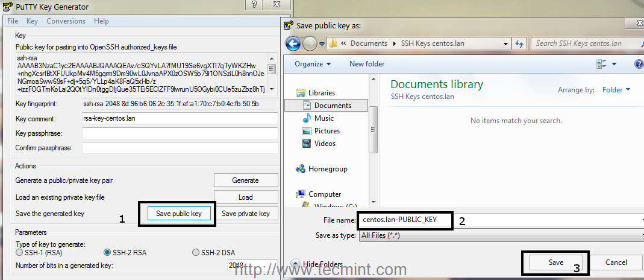Click Documents in the address breadcrumb
The image size is (644, 280).
[369, 43]
